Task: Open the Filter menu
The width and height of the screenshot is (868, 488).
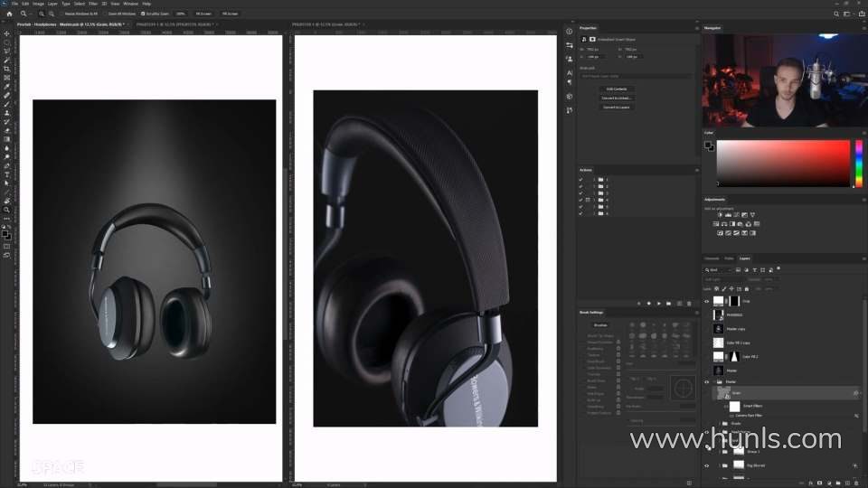Action: point(93,4)
